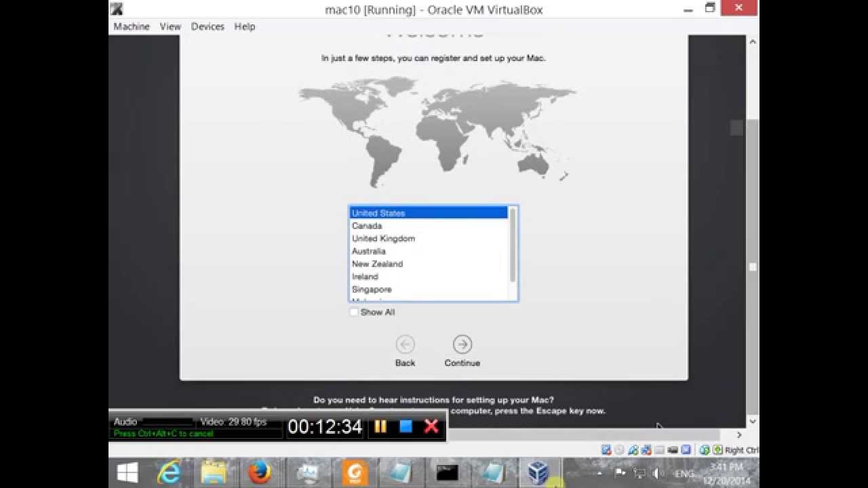This screenshot has height=488, width=868.
Task: Open the Windows Start button
Action: coord(127,472)
